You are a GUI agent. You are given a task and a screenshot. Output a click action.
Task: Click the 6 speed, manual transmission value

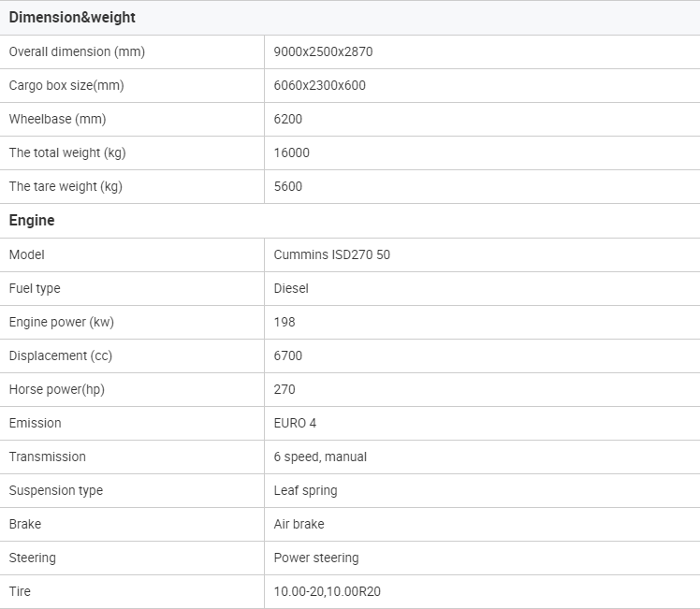pos(320,457)
